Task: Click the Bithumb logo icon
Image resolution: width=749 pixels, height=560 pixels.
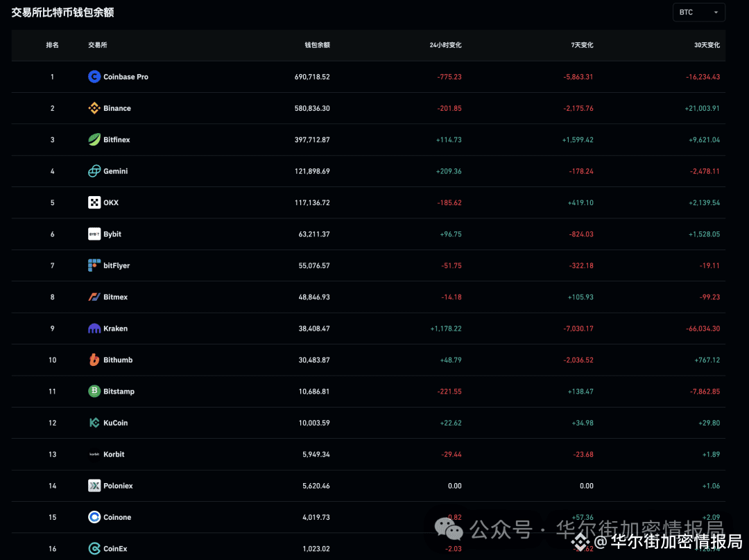Action: click(94, 360)
